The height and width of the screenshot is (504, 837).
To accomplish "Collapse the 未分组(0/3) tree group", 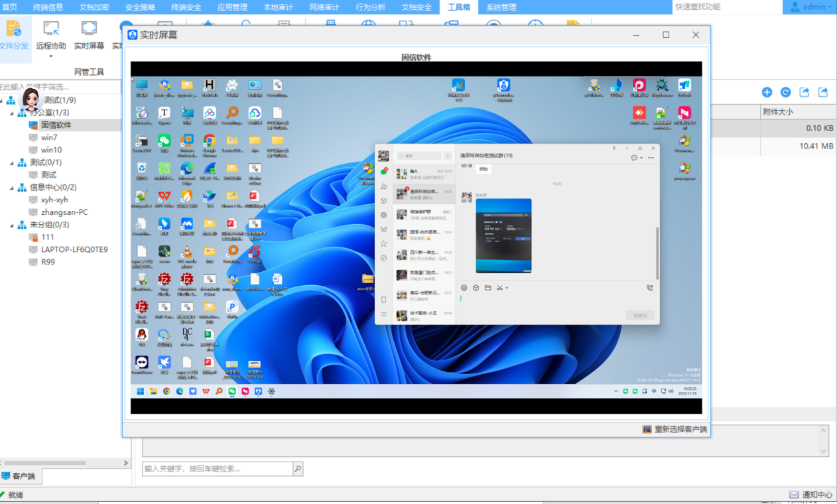I will 12,225.
